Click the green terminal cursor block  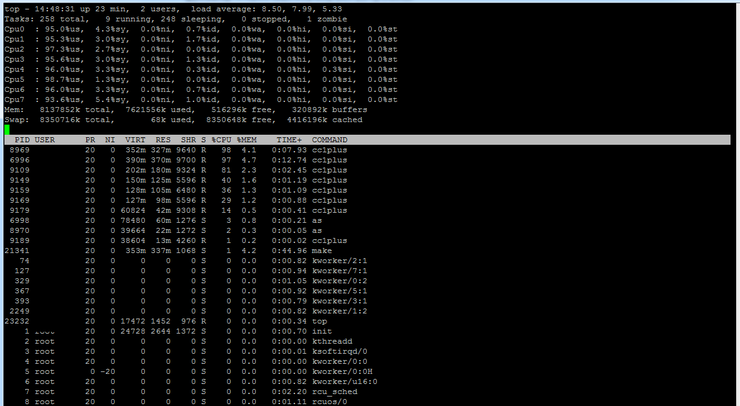point(7,130)
